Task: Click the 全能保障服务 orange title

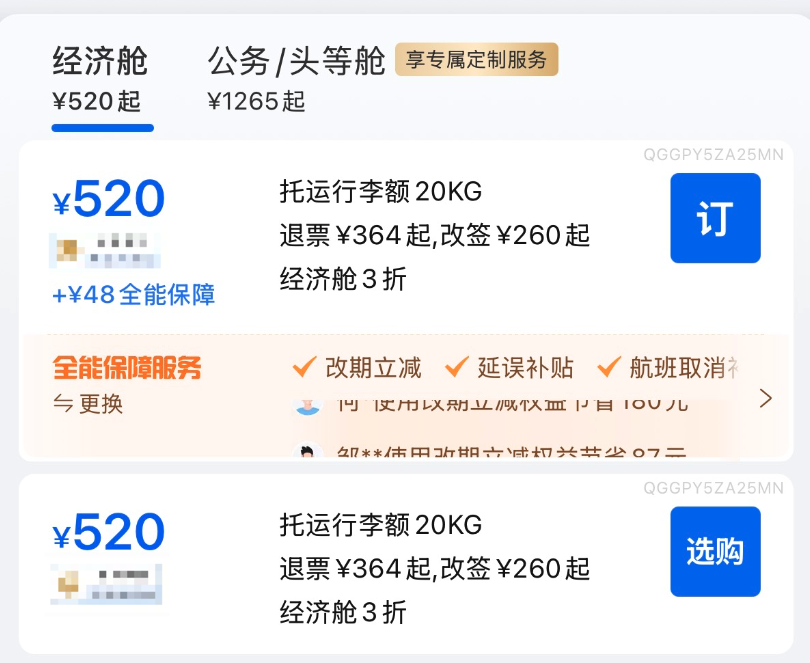Action: [x=127, y=368]
